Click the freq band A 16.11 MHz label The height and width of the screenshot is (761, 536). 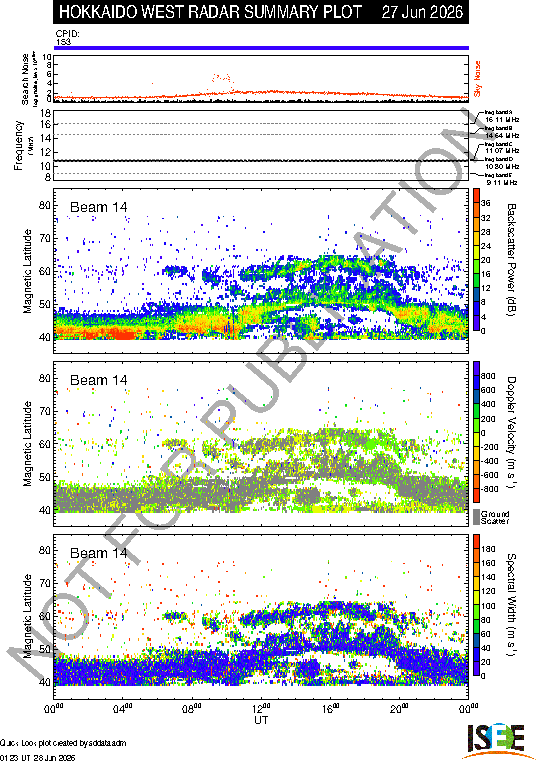click(x=502, y=116)
